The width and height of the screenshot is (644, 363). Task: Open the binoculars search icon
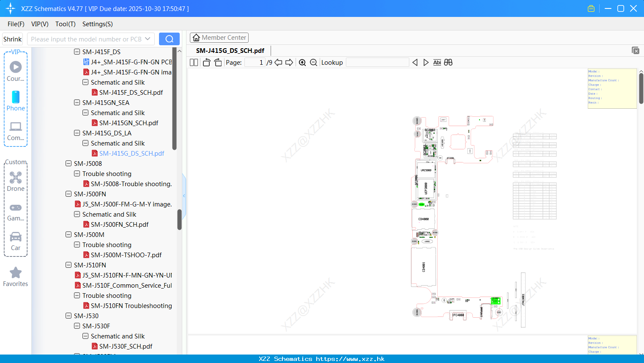coord(448,63)
